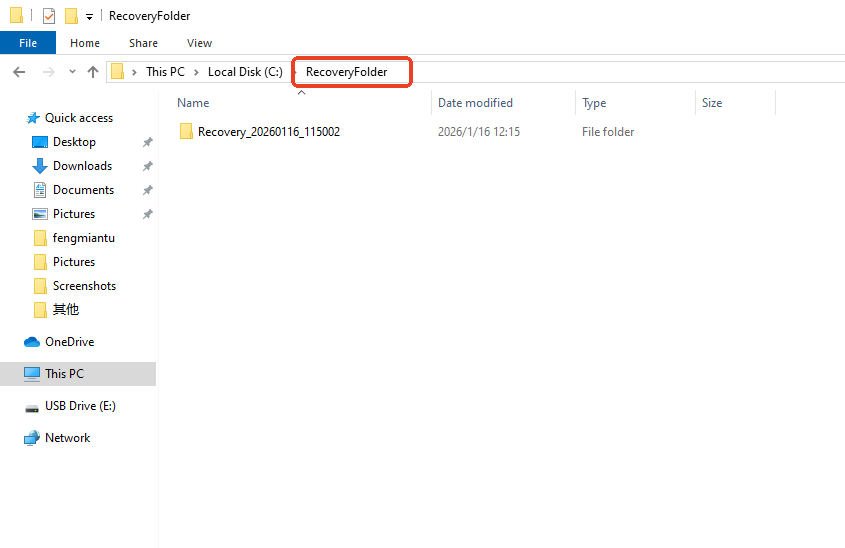This screenshot has height=548, width=845.
Task: Open pinned Pictures in Quick access
Action: (74, 214)
